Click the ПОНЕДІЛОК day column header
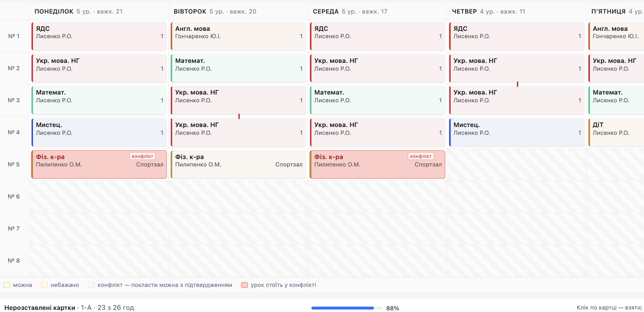 tap(99, 12)
